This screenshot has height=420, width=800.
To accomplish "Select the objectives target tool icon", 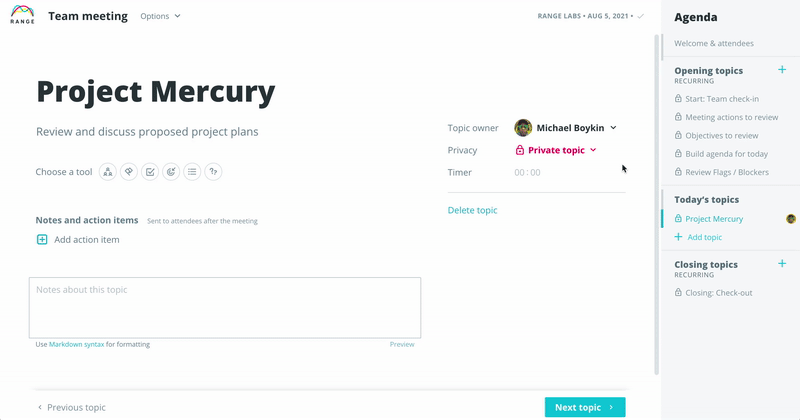I will pyautogui.click(x=171, y=172).
